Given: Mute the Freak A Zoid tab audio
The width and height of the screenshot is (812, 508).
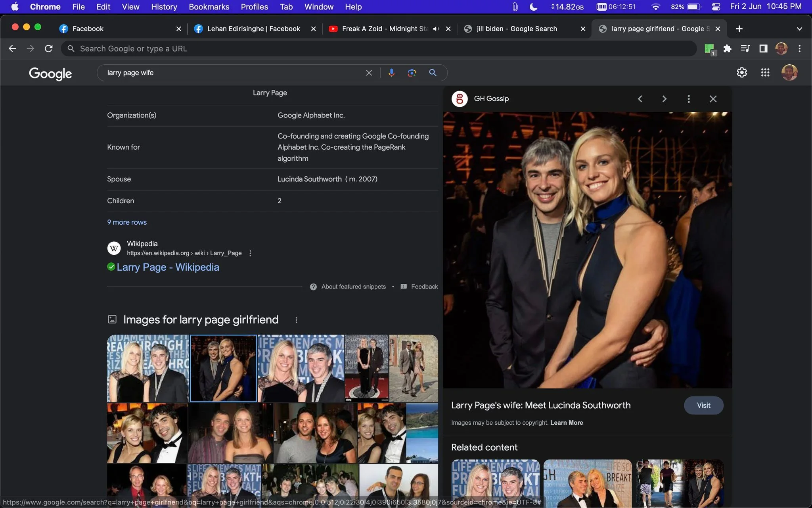Looking at the screenshot, I should tap(436, 29).
